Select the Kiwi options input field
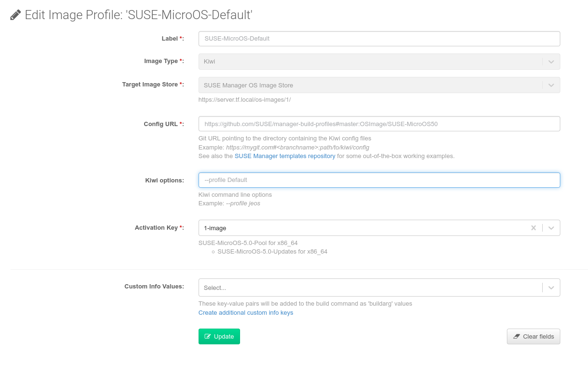 pyautogui.click(x=379, y=180)
